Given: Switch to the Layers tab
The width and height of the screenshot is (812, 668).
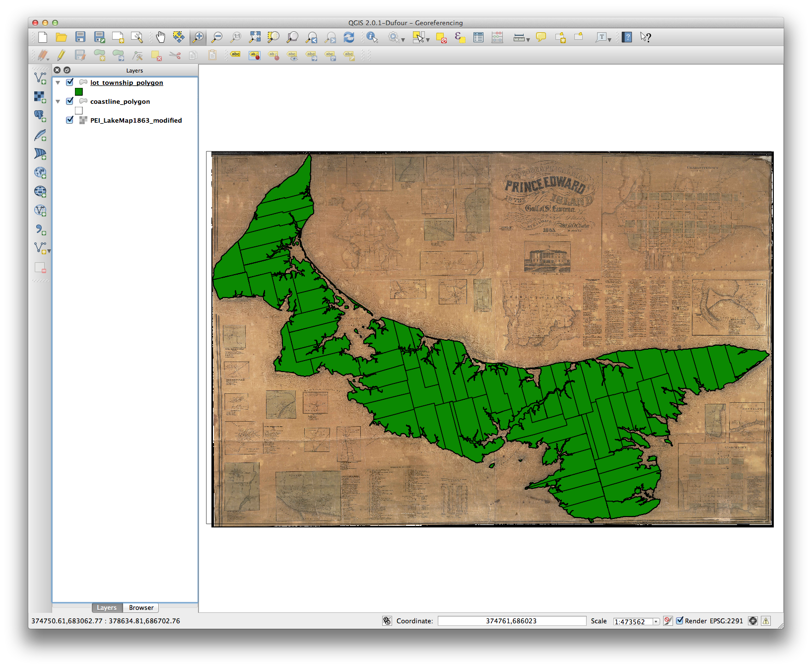Looking at the screenshot, I should [107, 607].
